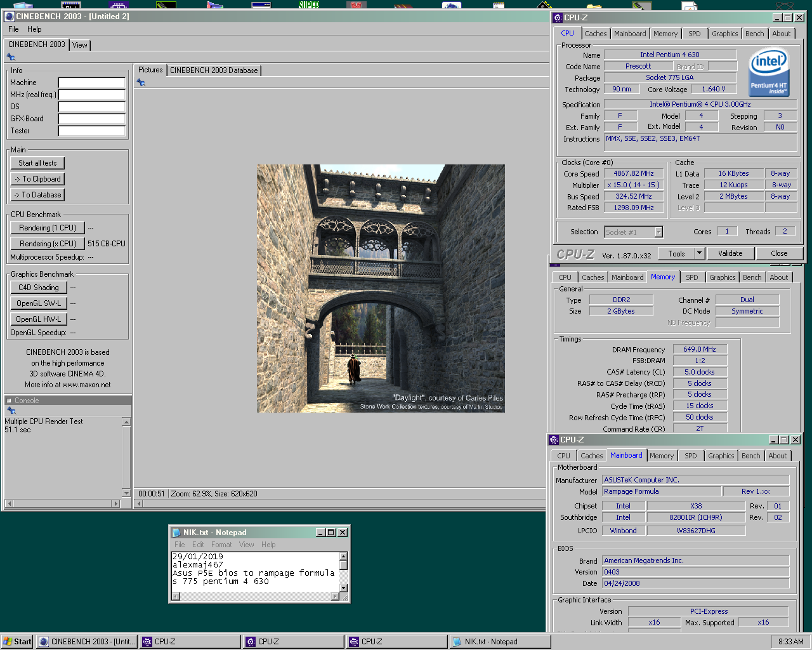Run the Rendering (x CPU) benchmark
This screenshot has width=812, height=650.
(x=48, y=244)
